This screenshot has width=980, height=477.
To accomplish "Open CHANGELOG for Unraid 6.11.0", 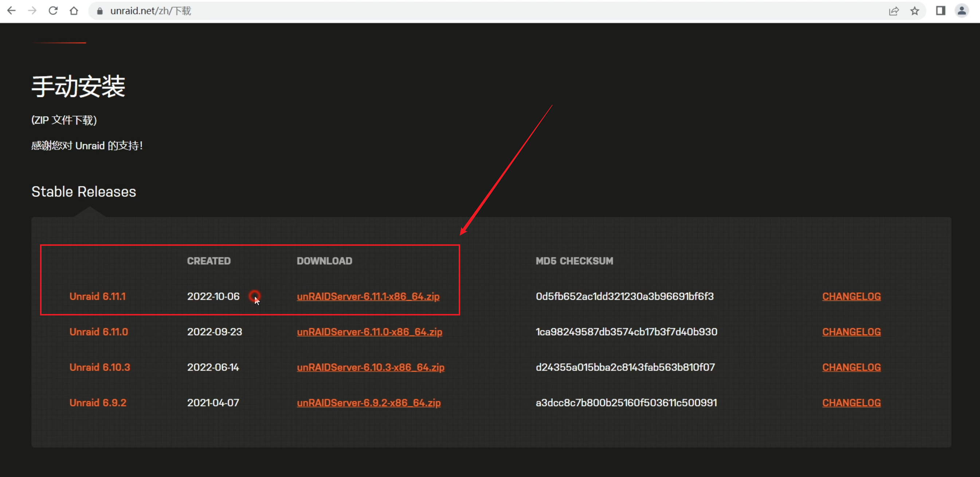I will (851, 331).
